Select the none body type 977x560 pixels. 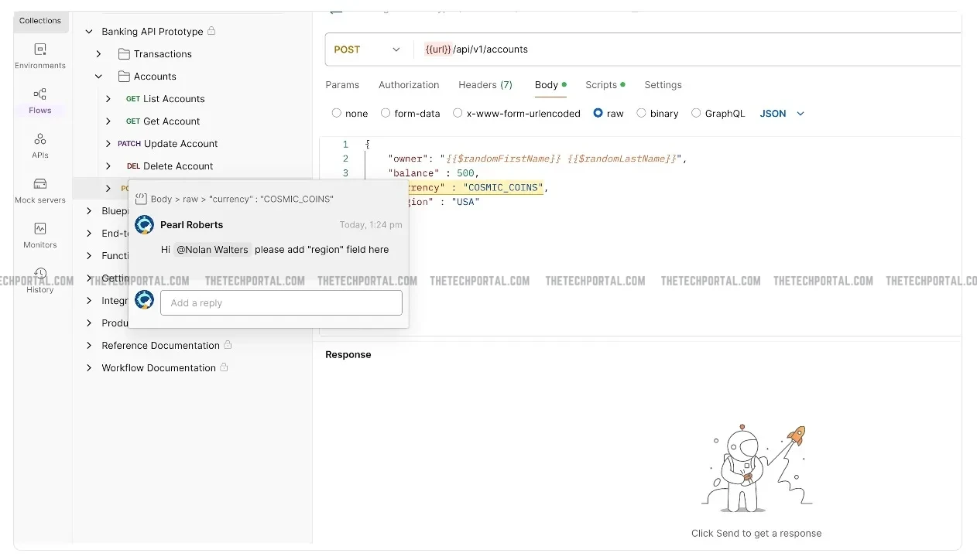[x=337, y=113]
